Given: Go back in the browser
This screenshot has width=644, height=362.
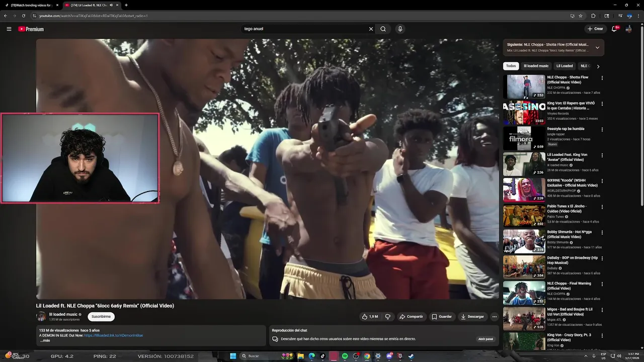Looking at the screenshot, I should [6, 16].
